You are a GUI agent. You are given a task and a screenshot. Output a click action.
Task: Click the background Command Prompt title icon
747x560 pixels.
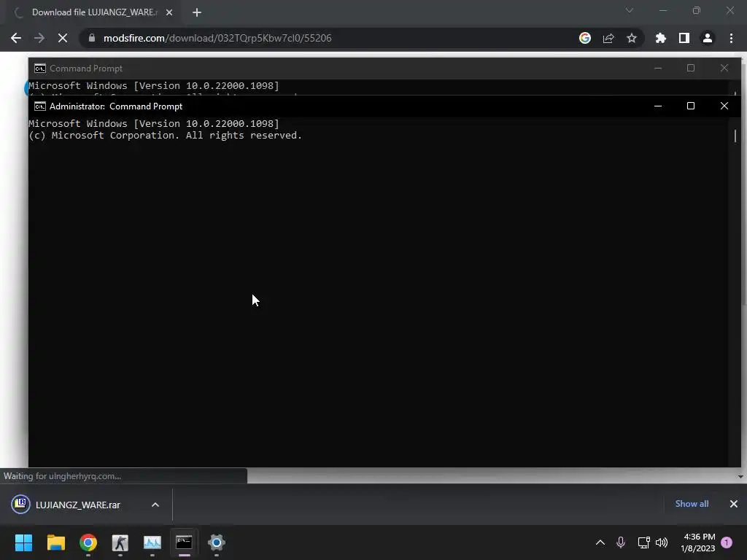[x=40, y=69]
